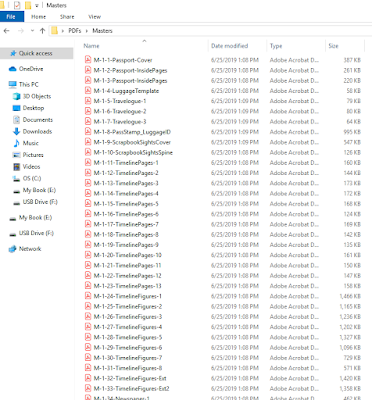Select file M-1-2-Passport-InsidePages
The image size is (372, 400).
(130, 70)
